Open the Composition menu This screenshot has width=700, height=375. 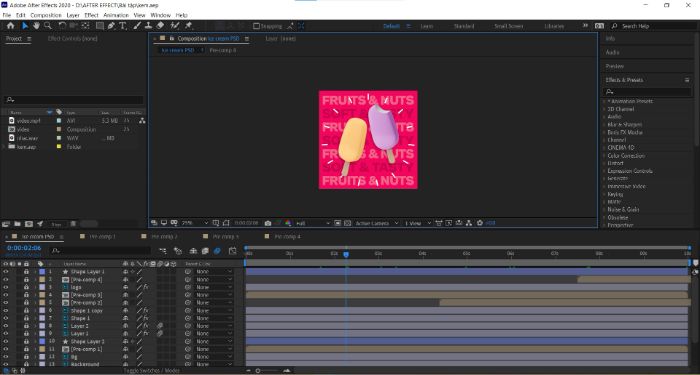(46, 15)
